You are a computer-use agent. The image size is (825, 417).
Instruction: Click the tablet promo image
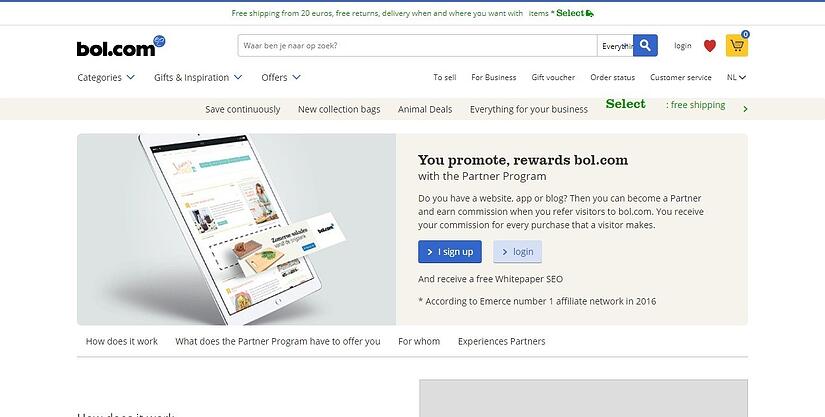click(x=236, y=229)
